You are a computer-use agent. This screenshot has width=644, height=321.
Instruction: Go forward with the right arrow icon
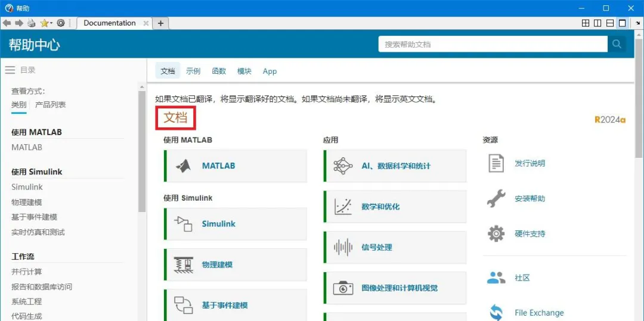coord(19,23)
